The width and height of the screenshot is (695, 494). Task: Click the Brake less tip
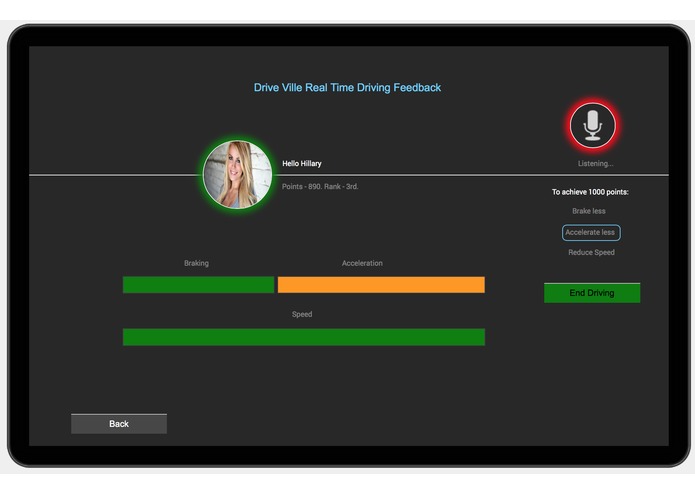(589, 211)
